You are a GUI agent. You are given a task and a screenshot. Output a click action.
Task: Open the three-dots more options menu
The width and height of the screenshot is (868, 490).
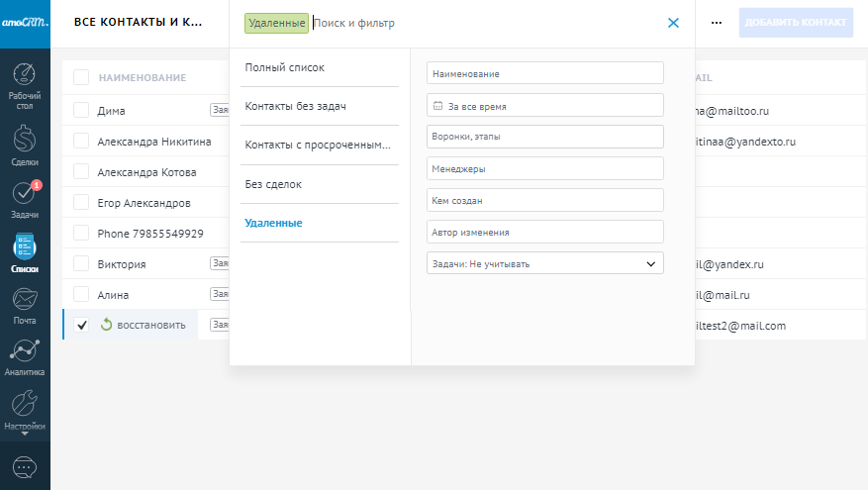(717, 23)
